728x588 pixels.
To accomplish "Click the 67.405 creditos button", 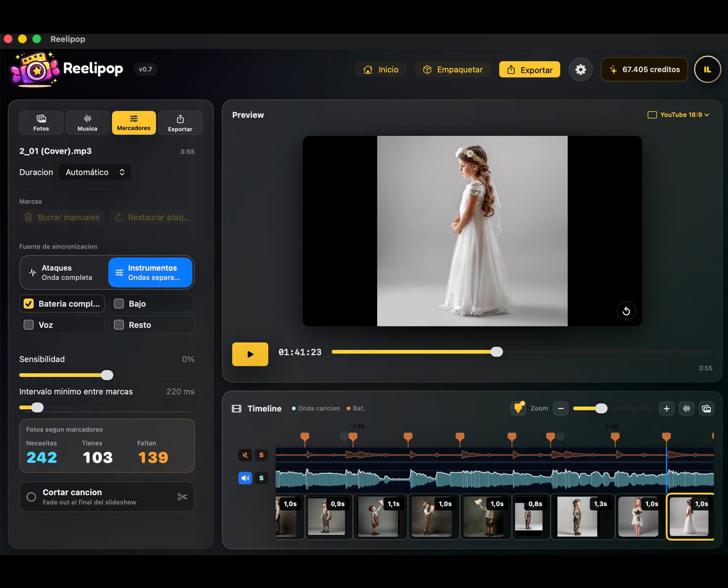I will (x=644, y=70).
